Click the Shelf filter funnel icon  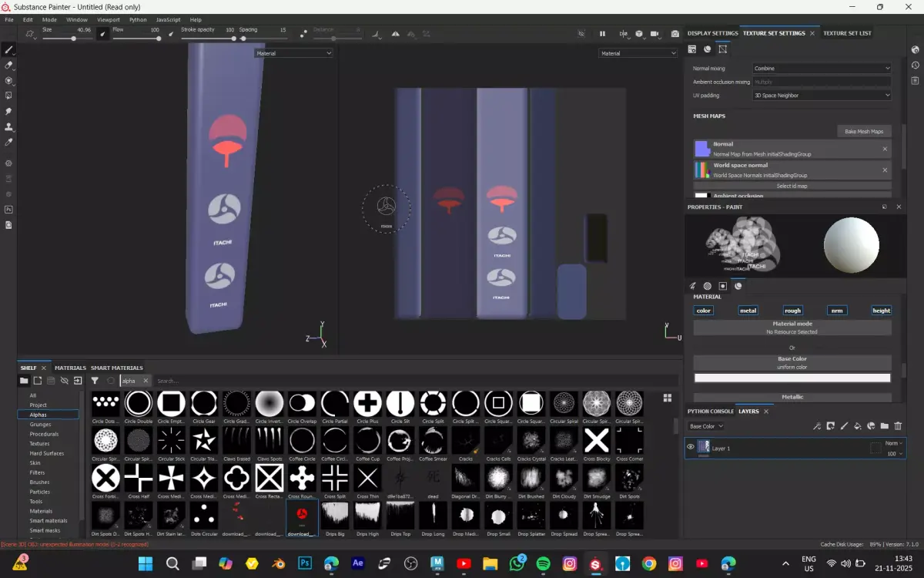(x=95, y=381)
